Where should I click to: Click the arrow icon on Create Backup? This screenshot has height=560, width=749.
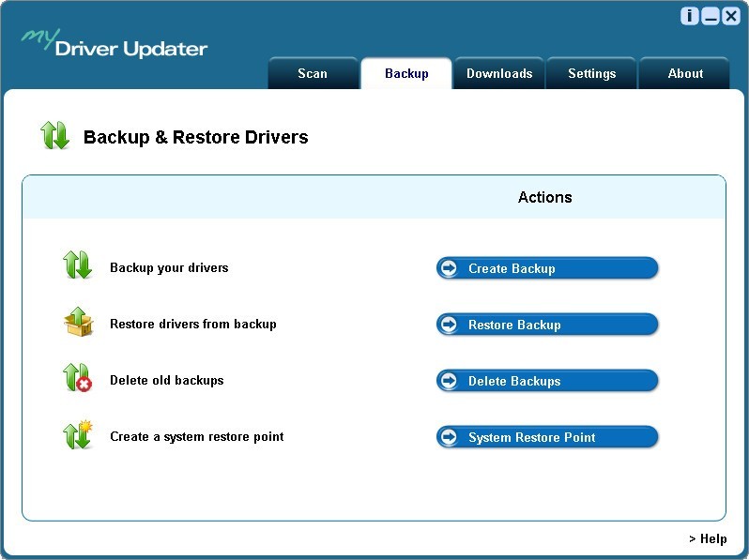449,268
